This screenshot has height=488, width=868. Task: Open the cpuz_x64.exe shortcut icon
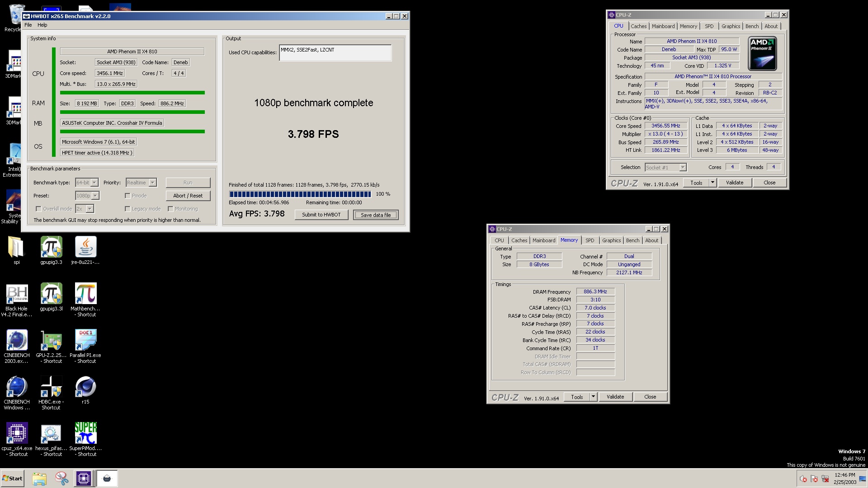[x=17, y=439]
